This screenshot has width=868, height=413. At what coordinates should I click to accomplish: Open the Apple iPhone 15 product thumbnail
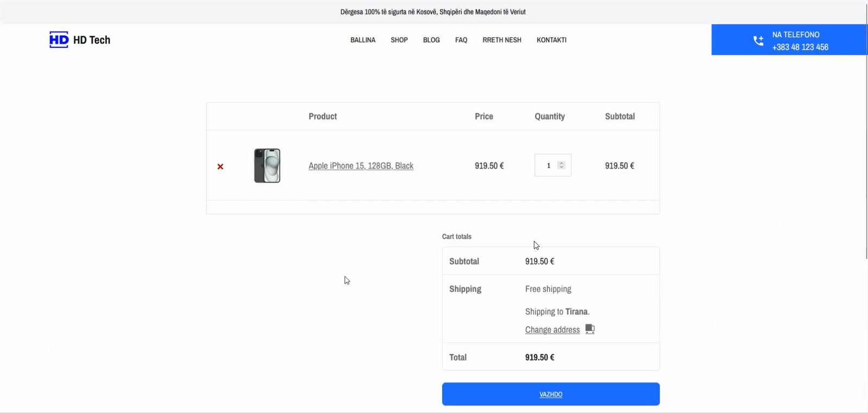[x=267, y=166]
